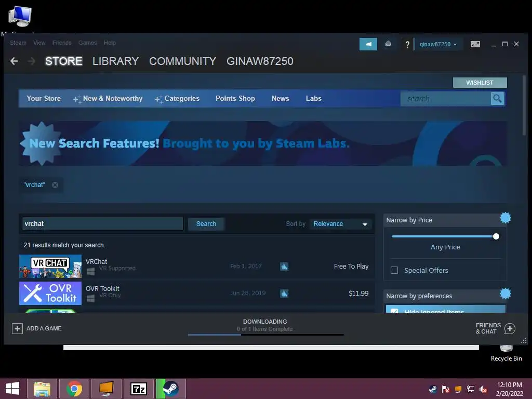Image resolution: width=532 pixels, height=399 pixels.
Task: Click the WISHLIST button
Action: pyautogui.click(x=480, y=83)
